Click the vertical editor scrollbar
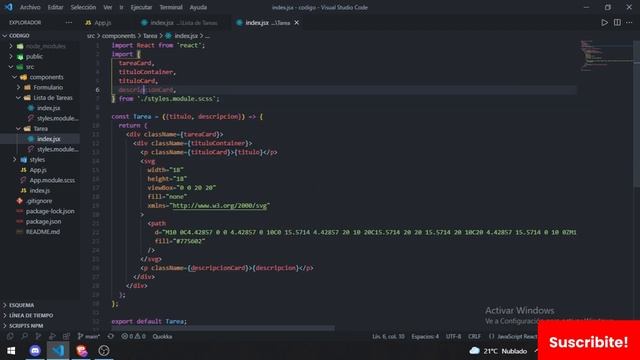 click(x=636, y=113)
